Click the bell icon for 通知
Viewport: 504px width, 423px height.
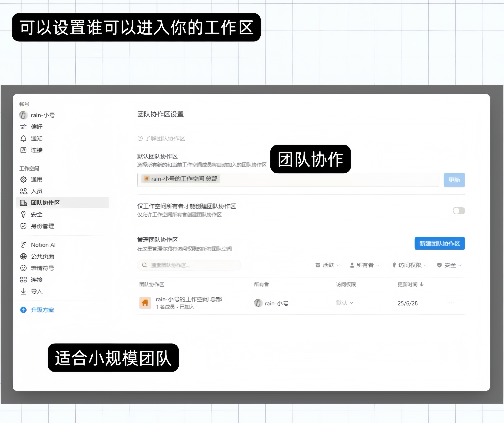click(x=23, y=138)
